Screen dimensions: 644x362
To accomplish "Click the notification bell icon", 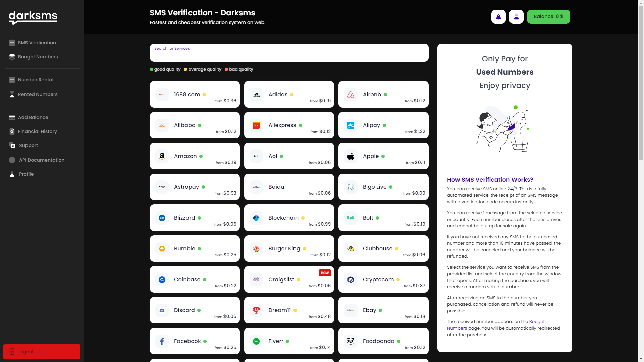I will pos(498,17).
